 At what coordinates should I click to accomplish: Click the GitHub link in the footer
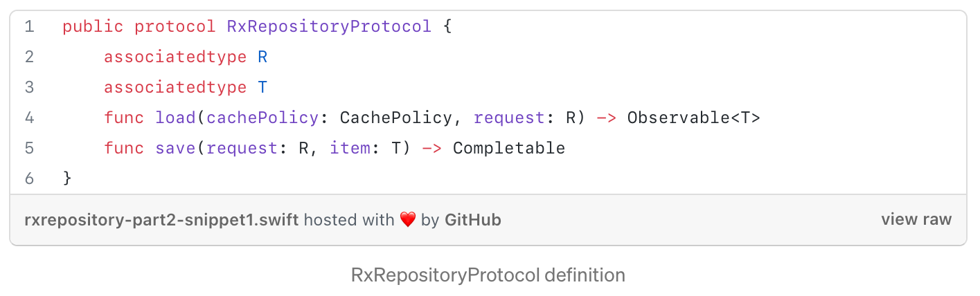pos(472,220)
